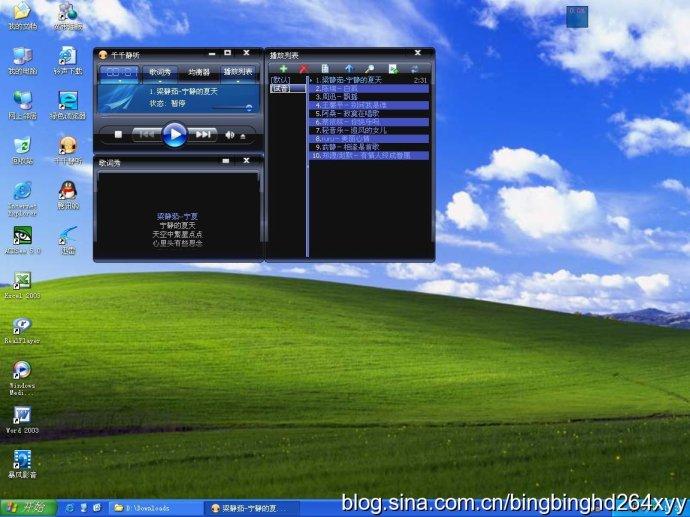The height and width of the screenshot is (517, 690).
Task: Open the 铃声下载 desktop shortcut
Action: [x=68, y=61]
